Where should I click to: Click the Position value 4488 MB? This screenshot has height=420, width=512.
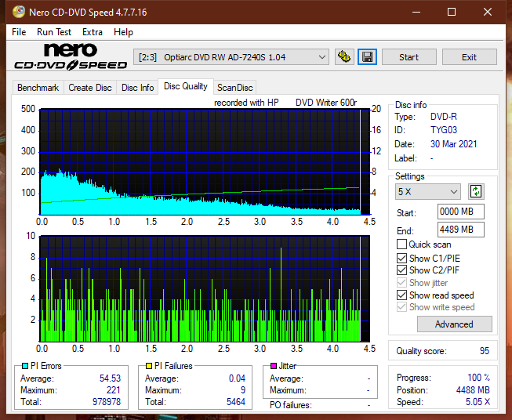point(473,390)
